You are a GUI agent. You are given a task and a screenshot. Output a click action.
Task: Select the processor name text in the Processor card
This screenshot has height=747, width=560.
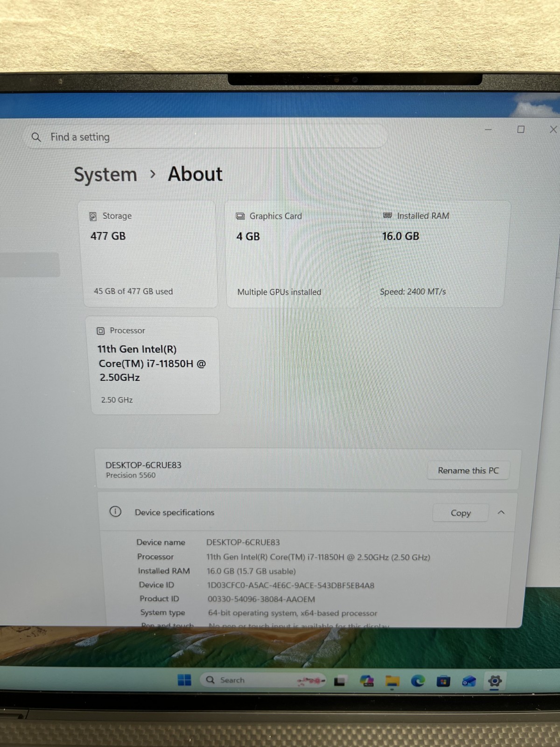pos(152,363)
